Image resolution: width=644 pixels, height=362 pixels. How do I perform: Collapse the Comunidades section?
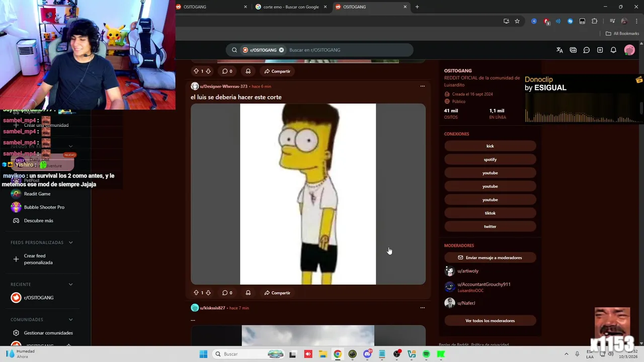[x=70, y=319]
